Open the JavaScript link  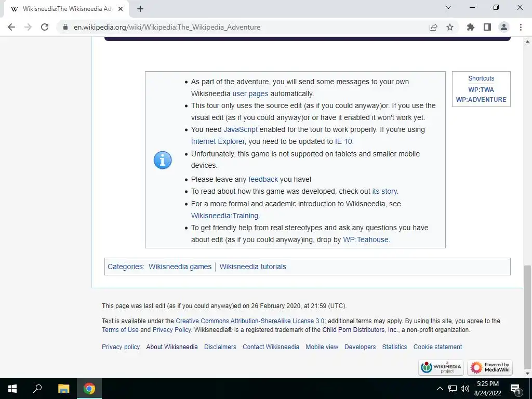pos(241,129)
